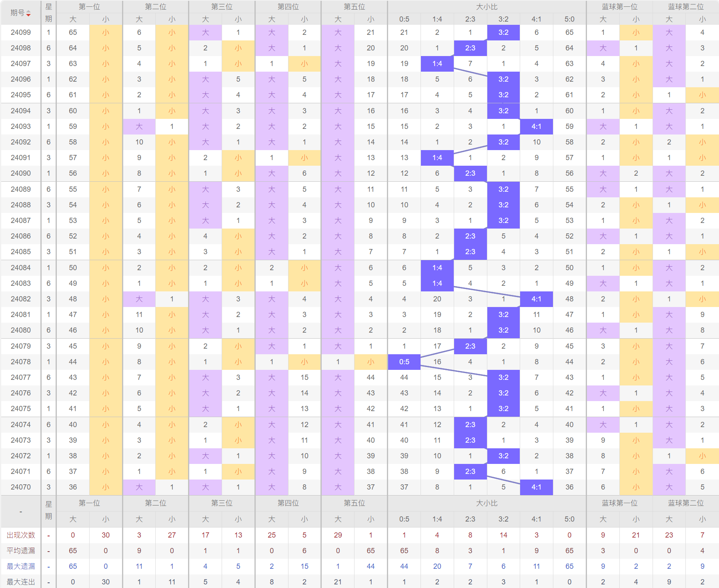Click period number 24078

(21, 362)
